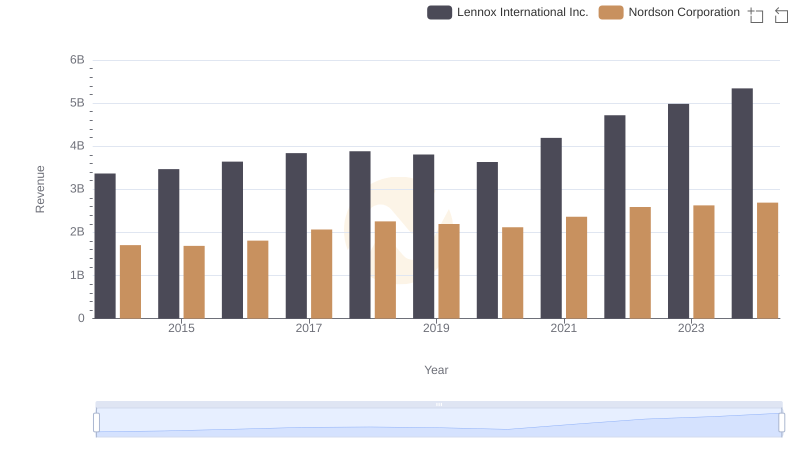800x461 pixels.
Task: Click the 2021 x-axis label
Action: tap(564, 328)
